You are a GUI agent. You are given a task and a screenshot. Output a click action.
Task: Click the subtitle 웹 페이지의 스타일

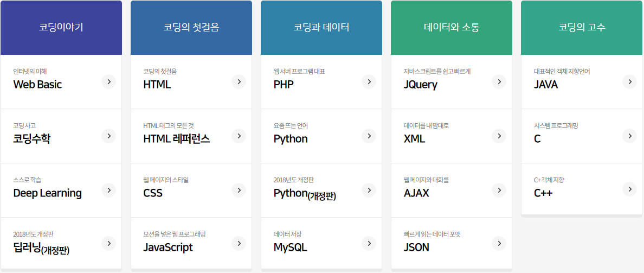(x=166, y=180)
